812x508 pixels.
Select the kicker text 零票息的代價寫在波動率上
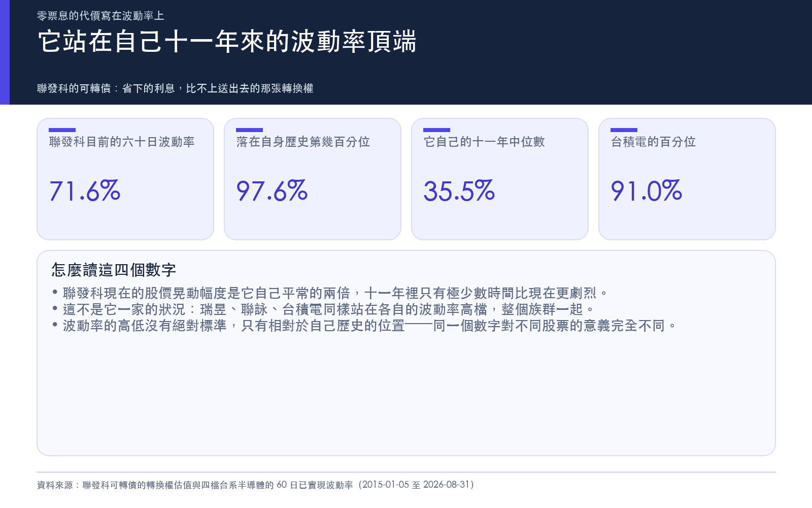[x=100, y=16]
